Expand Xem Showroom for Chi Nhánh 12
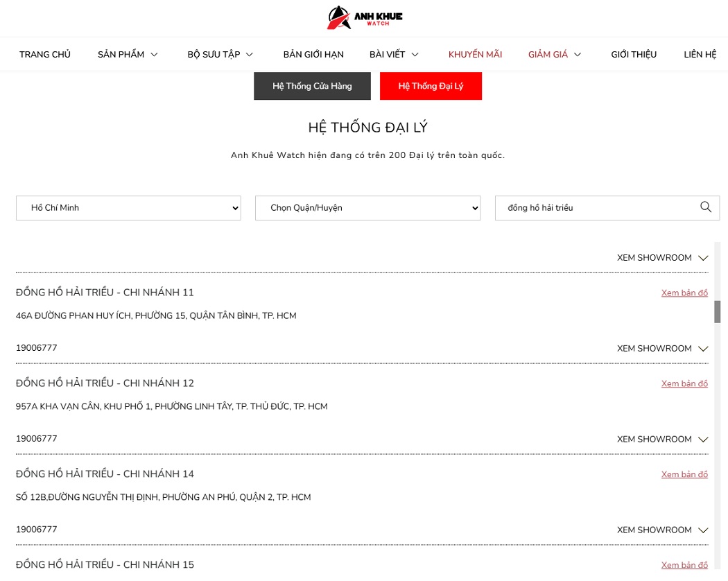The image size is (728, 581). tap(663, 439)
